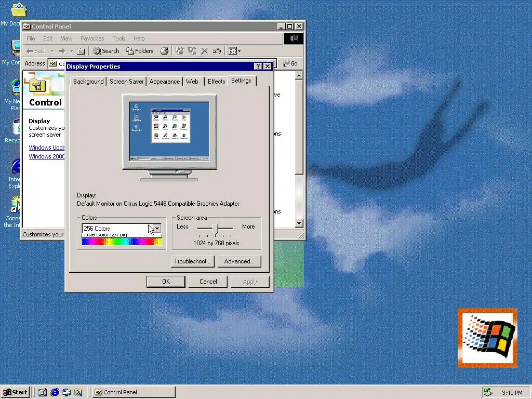Open Search in Control Panel toolbar
This screenshot has width=532, height=399.
pyautogui.click(x=107, y=51)
